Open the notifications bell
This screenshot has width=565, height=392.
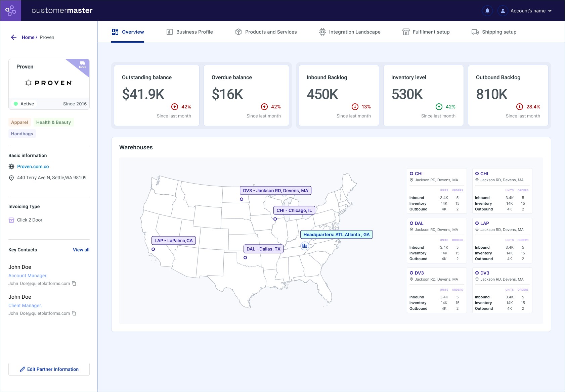[487, 11]
